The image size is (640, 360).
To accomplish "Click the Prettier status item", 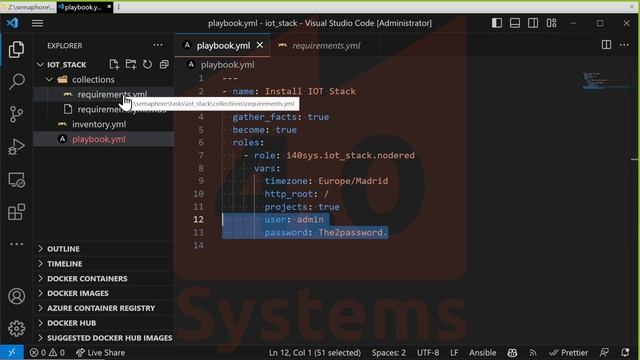I will (x=569, y=353).
